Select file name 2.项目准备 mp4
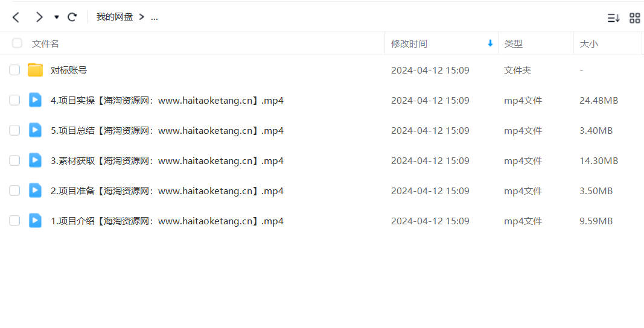The width and height of the screenshot is (644, 328). pos(167,191)
